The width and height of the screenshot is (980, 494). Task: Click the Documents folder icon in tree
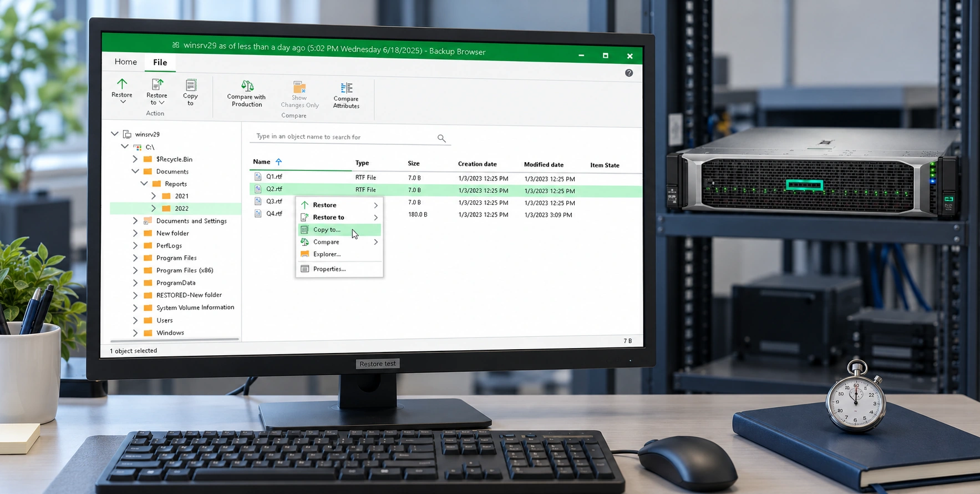pyautogui.click(x=148, y=171)
